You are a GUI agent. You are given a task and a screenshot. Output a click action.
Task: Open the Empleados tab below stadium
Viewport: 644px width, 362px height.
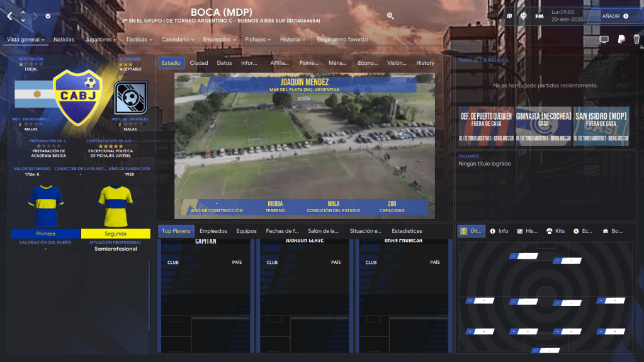pos(213,231)
